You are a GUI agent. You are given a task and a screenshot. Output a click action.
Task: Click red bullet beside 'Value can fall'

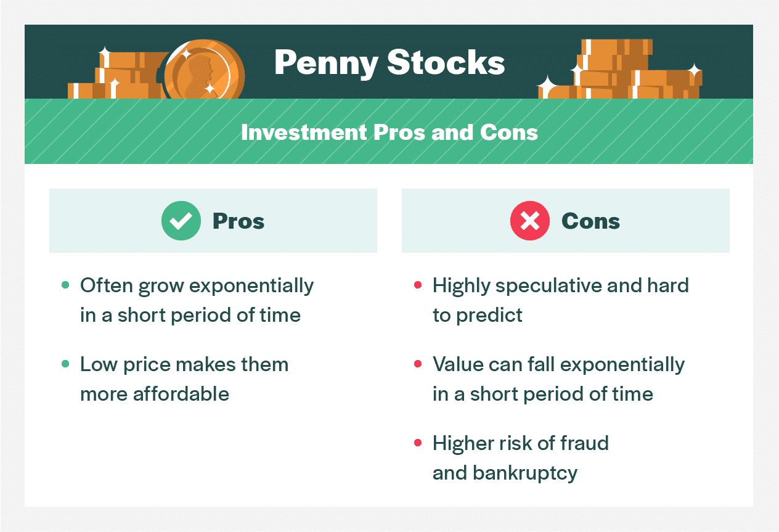[x=418, y=364]
